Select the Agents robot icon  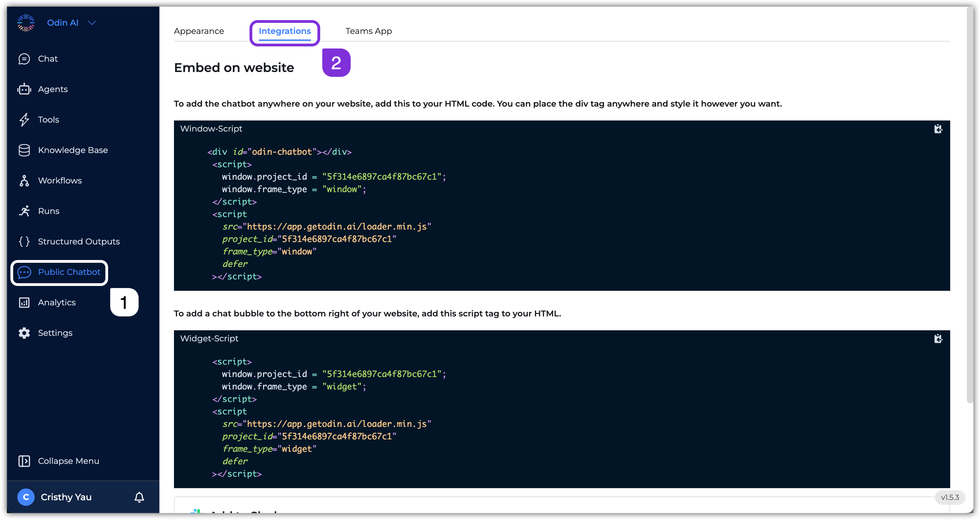point(24,89)
